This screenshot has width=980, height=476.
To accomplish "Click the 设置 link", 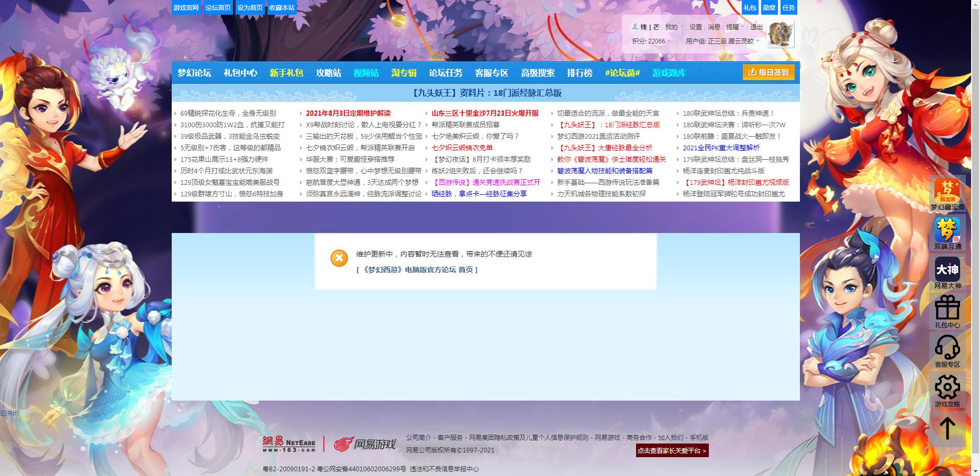I will coord(695,27).
